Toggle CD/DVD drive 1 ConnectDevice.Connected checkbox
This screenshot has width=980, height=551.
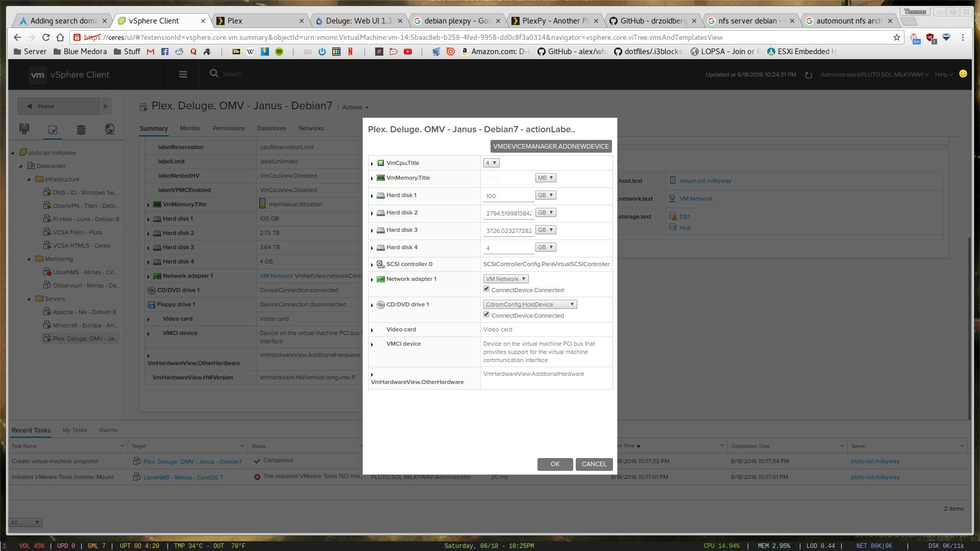tap(486, 315)
